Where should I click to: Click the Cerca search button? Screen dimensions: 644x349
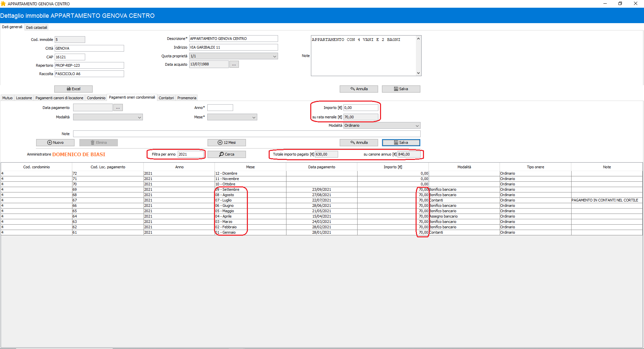tap(227, 154)
